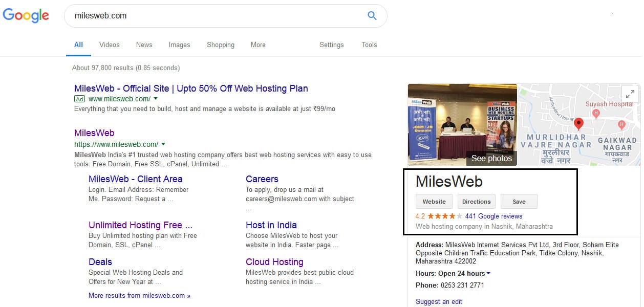
Task: Switch to the News tab
Action: coord(144,45)
